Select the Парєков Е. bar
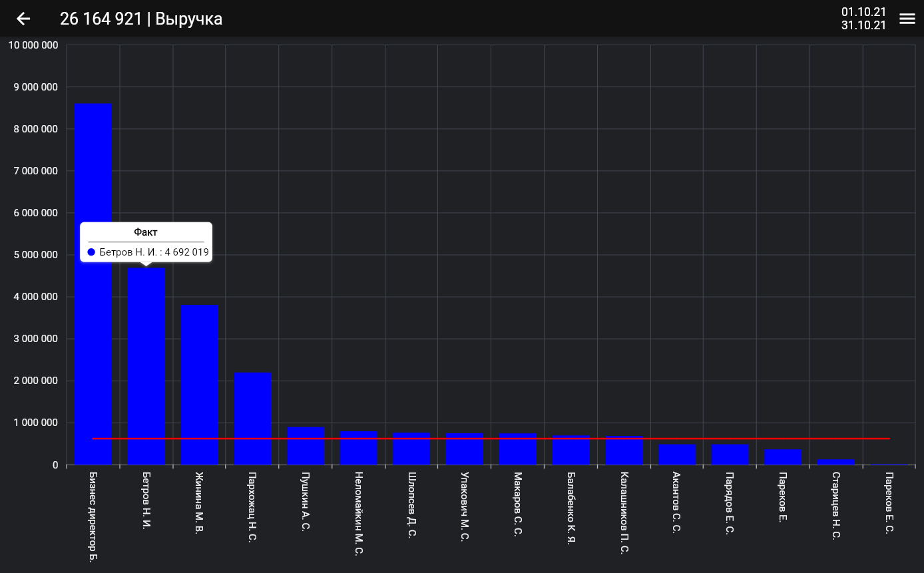 click(x=783, y=457)
